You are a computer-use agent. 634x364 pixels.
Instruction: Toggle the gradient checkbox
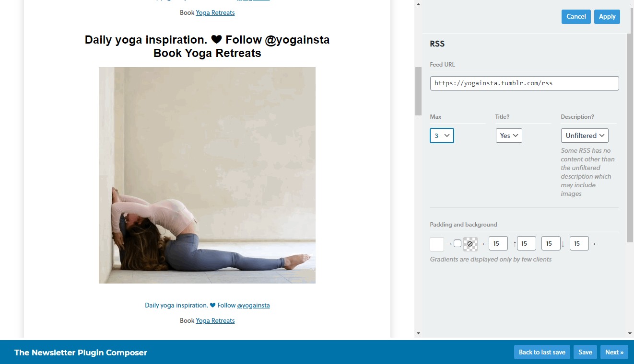pos(458,243)
